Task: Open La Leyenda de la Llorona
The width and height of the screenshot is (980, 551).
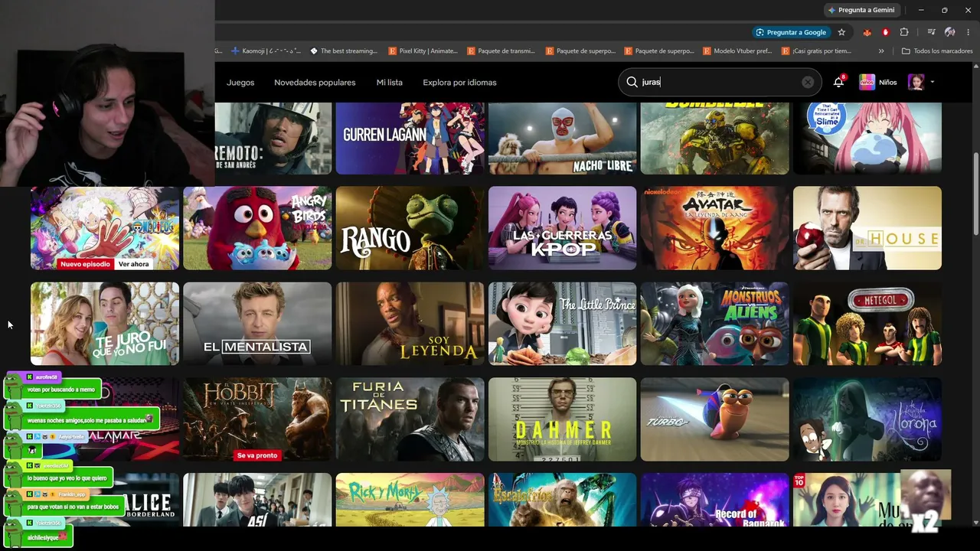Action: pyautogui.click(x=867, y=419)
